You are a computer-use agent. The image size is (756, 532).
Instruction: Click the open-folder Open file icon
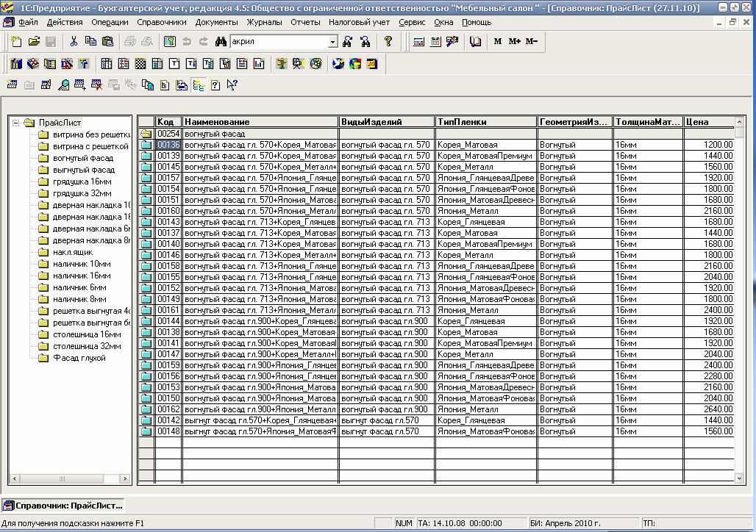click(x=34, y=41)
